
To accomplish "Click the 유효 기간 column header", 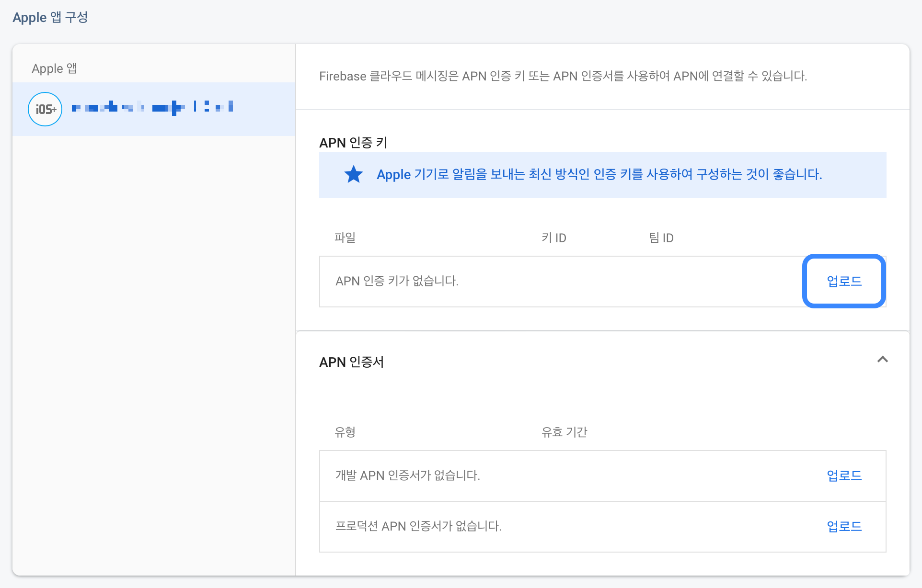I will pos(564,432).
